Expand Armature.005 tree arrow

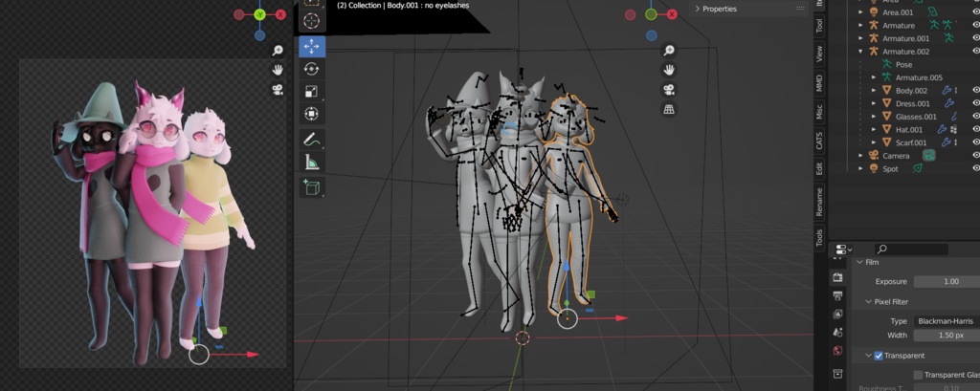(x=874, y=77)
